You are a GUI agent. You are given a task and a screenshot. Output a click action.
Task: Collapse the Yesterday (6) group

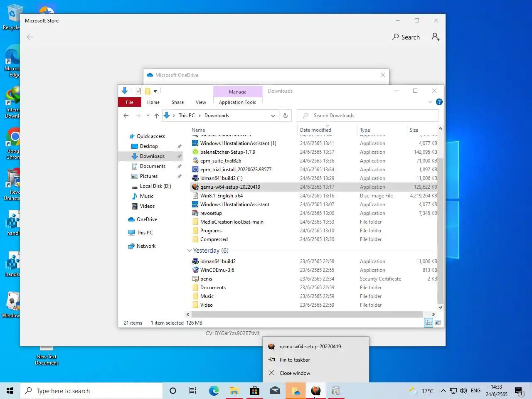(x=189, y=251)
